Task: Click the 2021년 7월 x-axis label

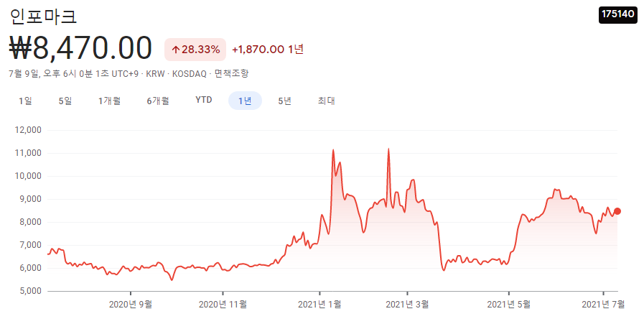Action: (x=603, y=305)
